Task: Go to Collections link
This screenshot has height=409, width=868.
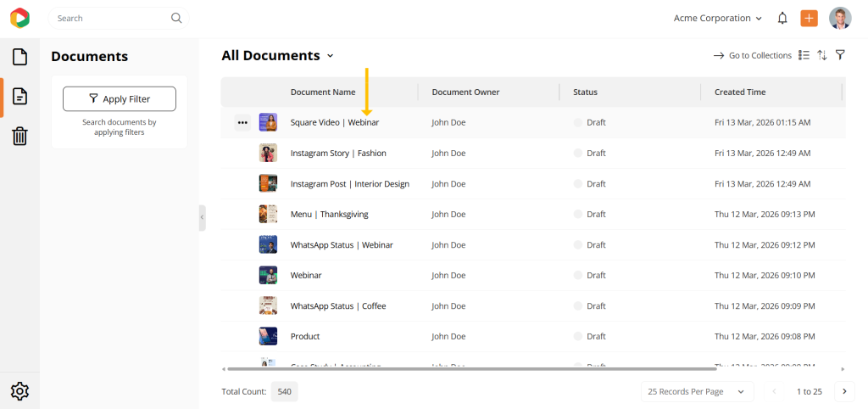Action: coord(753,56)
